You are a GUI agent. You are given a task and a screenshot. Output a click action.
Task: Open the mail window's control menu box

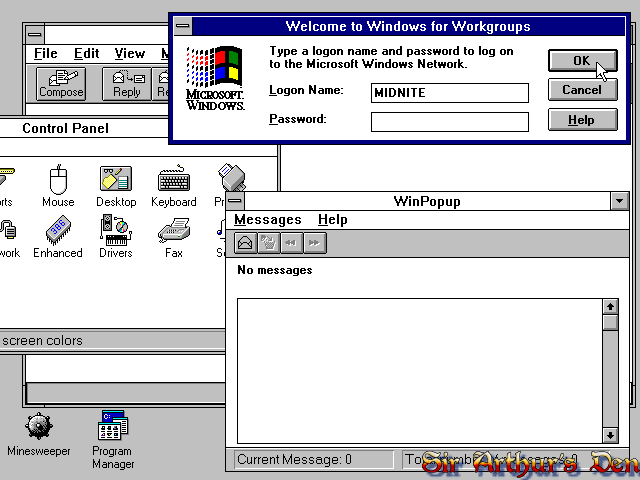(35, 34)
